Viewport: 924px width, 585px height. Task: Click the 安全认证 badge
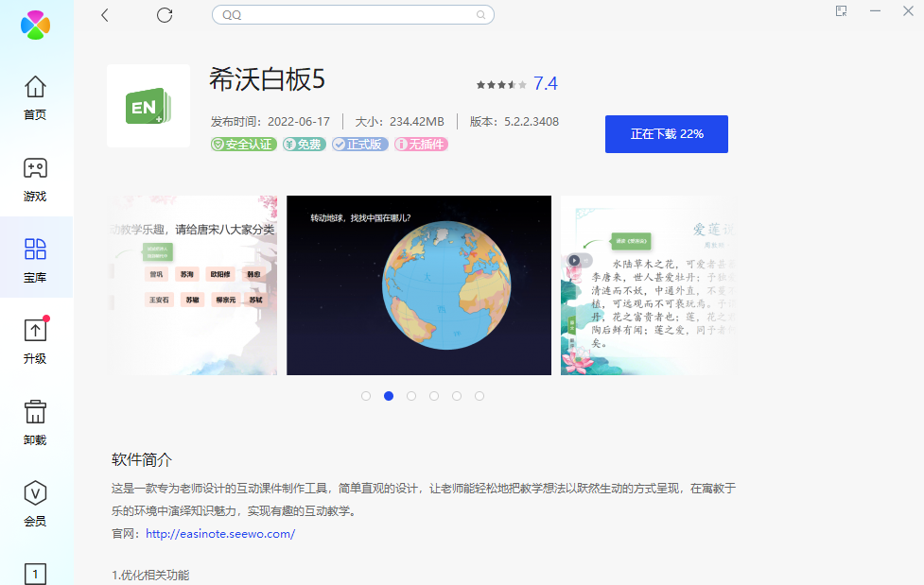(244, 145)
